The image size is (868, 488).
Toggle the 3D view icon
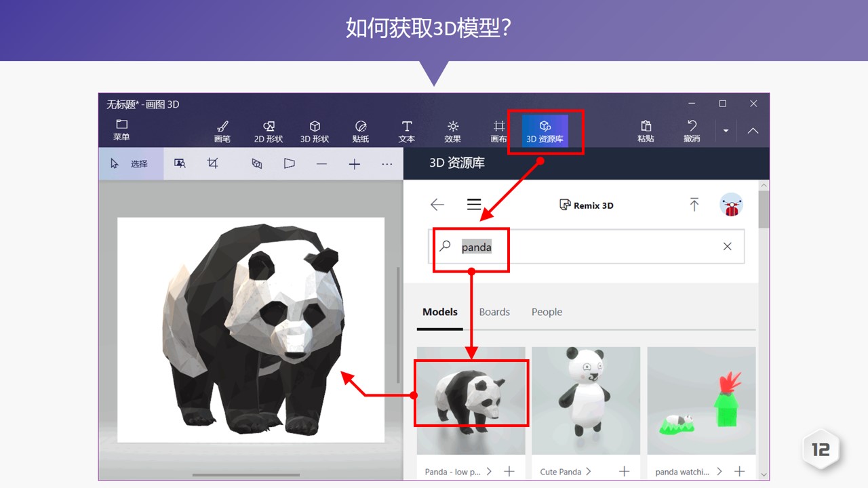click(x=256, y=163)
